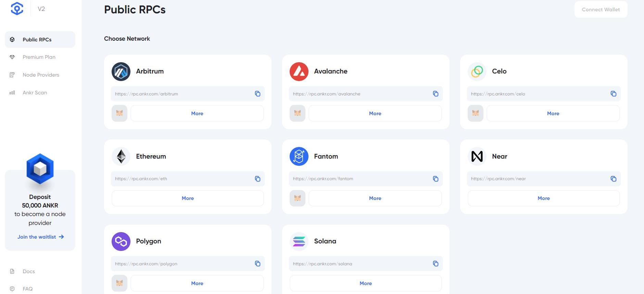Click More on Celo card
The width and height of the screenshot is (644, 294).
(x=553, y=113)
